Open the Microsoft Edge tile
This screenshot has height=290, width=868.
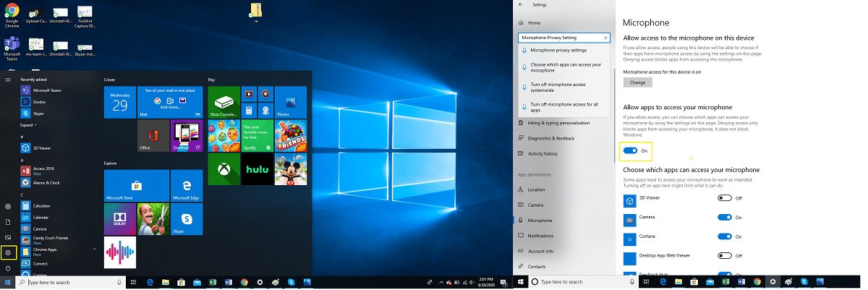coord(187,185)
